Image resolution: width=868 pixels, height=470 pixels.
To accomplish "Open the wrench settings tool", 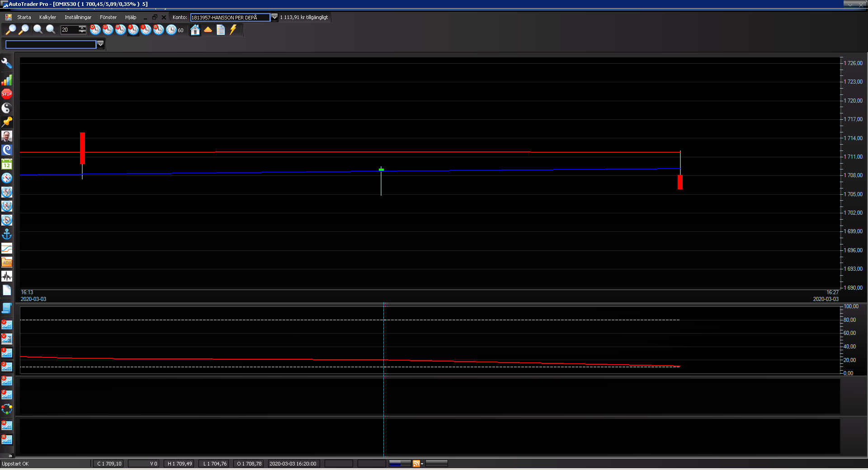I will pyautogui.click(x=7, y=63).
